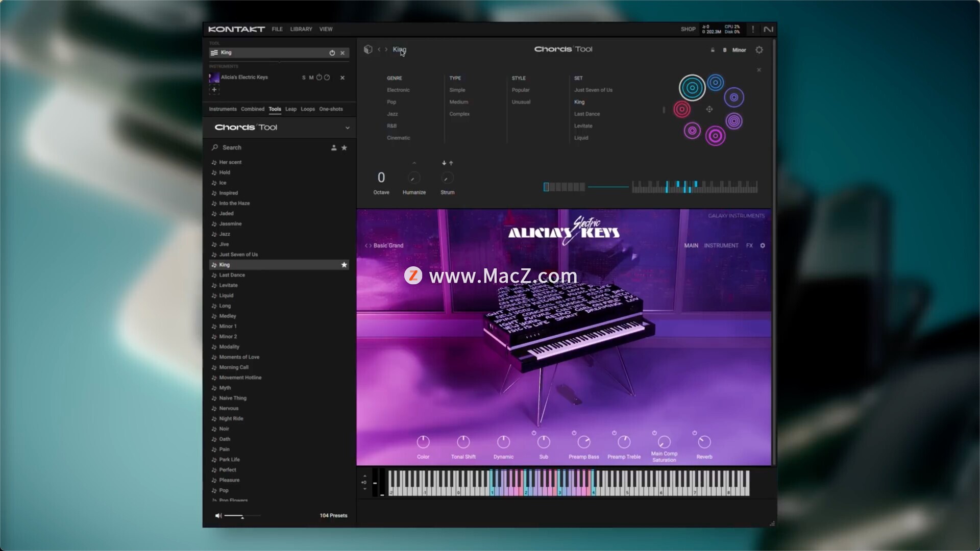Click the speaker volume icon
Screen dimensions: 980x551
[218, 516]
